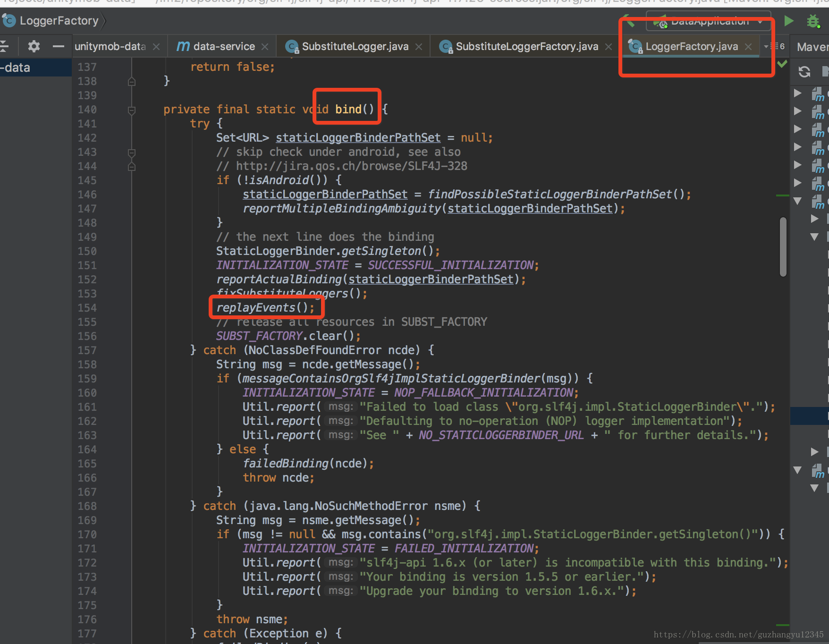Close the unitymob-data tab
The width and height of the screenshot is (829, 644).
(156, 47)
